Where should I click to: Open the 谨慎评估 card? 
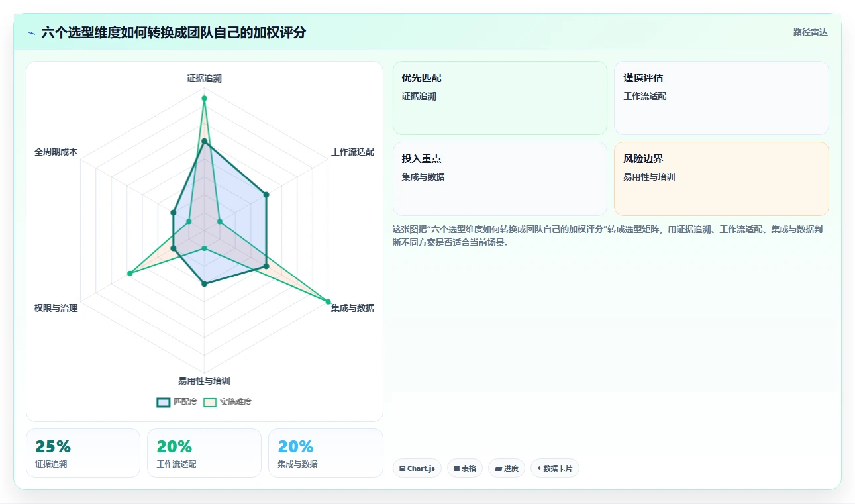tap(721, 98)
